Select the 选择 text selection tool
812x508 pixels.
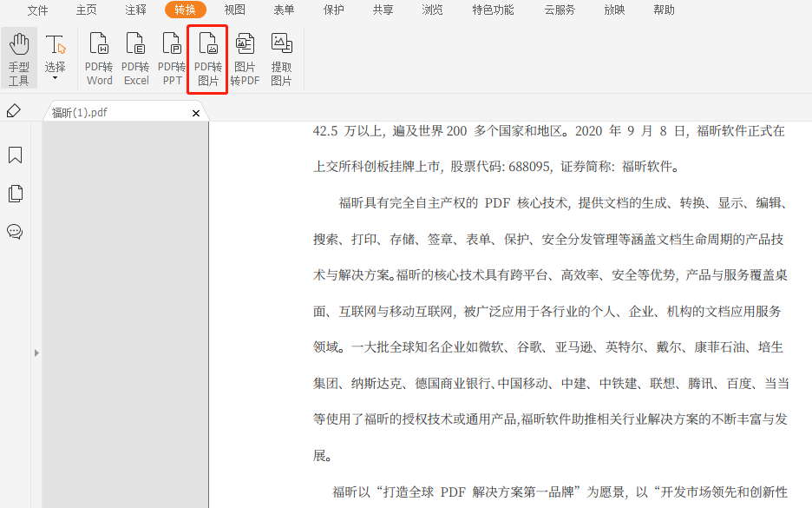pyautogui.click(x=54, y=48)
